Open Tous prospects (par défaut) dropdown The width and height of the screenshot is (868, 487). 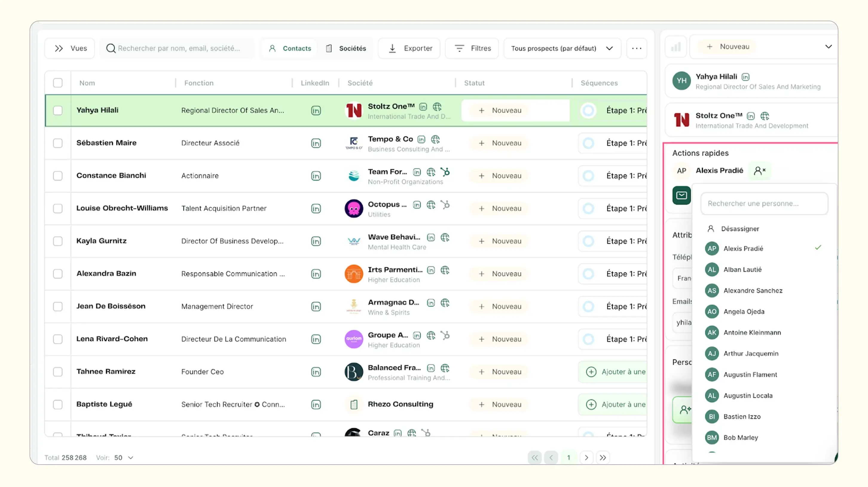pyautogui.click(x=562, y=48)
